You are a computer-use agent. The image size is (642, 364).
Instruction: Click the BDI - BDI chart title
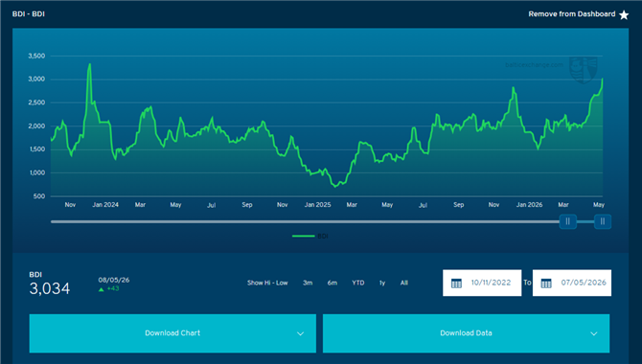click(x=28, y=14)
